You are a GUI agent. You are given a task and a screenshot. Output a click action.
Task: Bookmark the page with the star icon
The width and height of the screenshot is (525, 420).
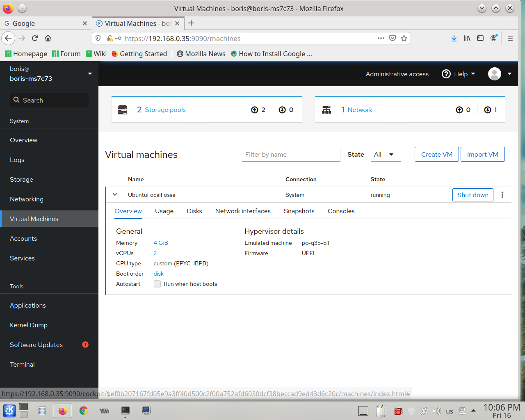pyautogui.click(x=404, y=38)
